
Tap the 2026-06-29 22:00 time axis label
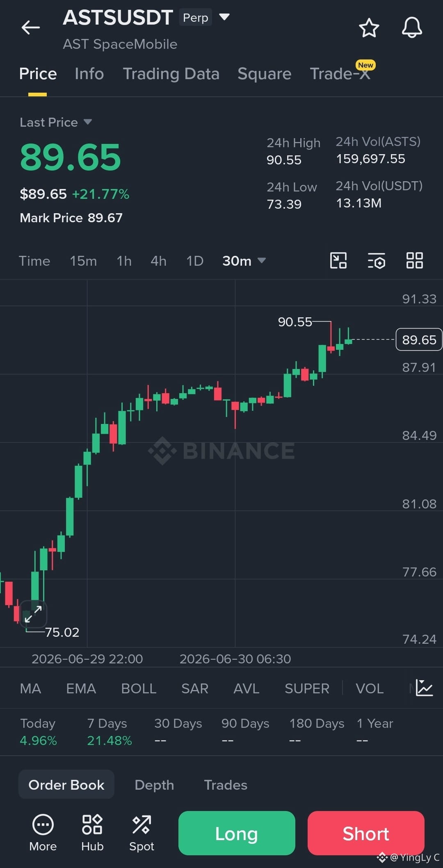tap(87, 659)
